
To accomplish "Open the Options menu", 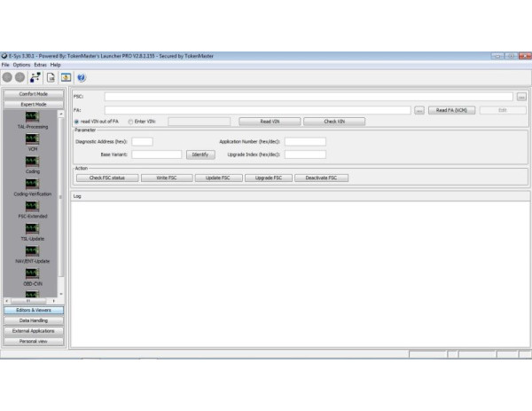I will [x=21, y=65].
